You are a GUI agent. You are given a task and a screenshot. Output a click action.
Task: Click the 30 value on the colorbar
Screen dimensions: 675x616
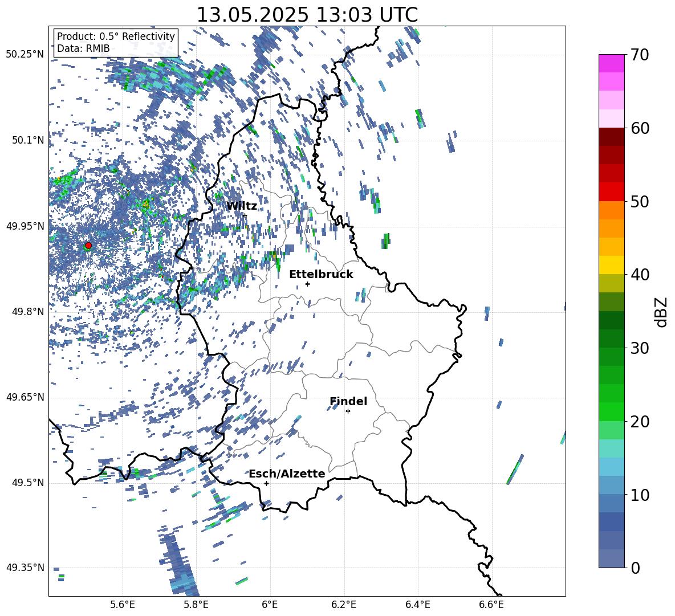[640, 348]
